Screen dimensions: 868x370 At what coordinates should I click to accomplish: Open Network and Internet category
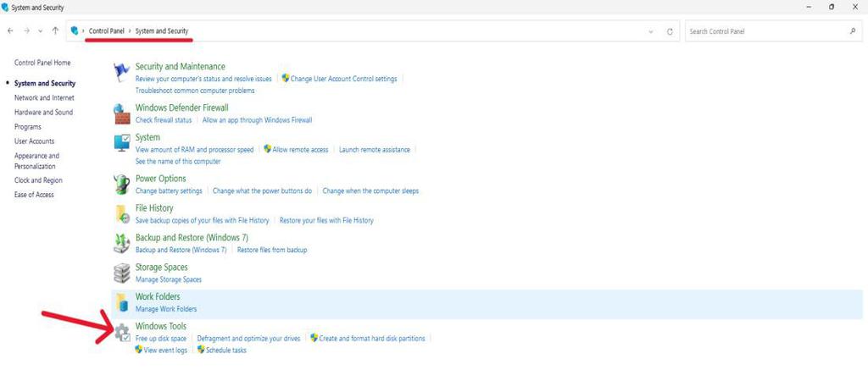[x=44, y=98]
